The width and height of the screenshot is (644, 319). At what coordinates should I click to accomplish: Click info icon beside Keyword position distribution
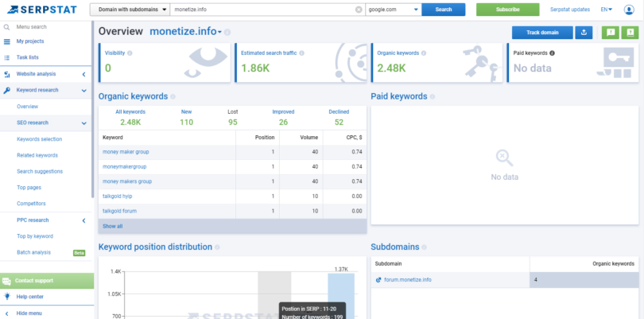(x=217, y=247)
